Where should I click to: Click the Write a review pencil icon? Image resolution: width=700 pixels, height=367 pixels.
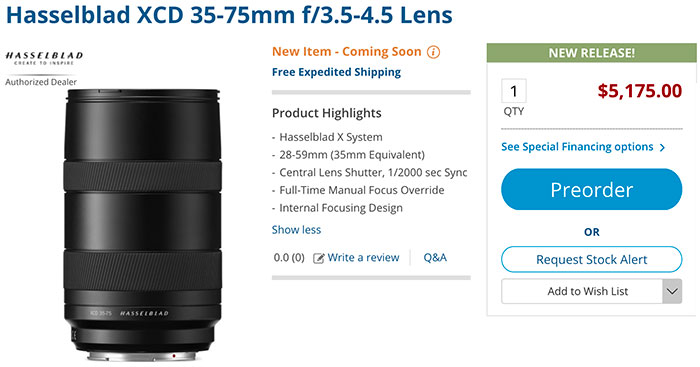click(x=318, y=258)
